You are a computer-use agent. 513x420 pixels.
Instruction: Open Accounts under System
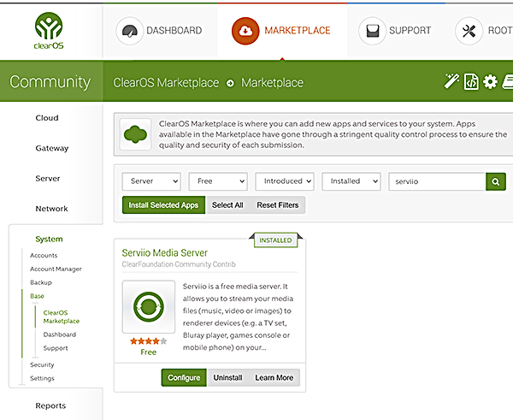pos(44,256)
